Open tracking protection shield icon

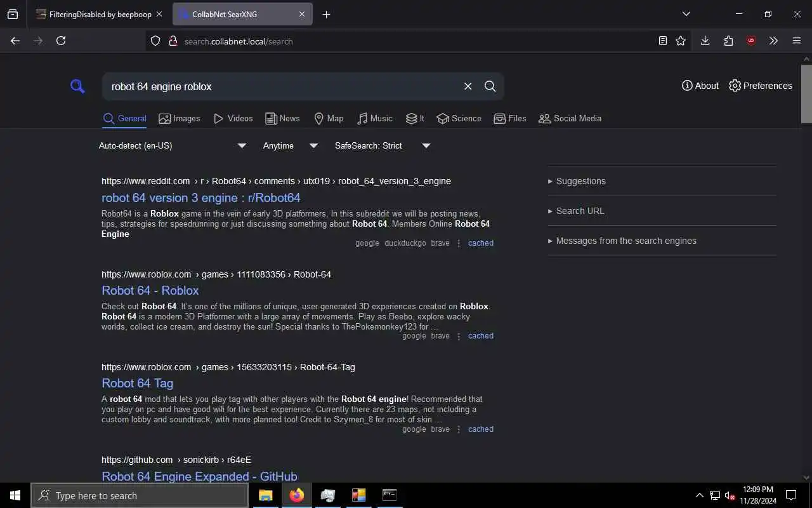click(155, 41)
